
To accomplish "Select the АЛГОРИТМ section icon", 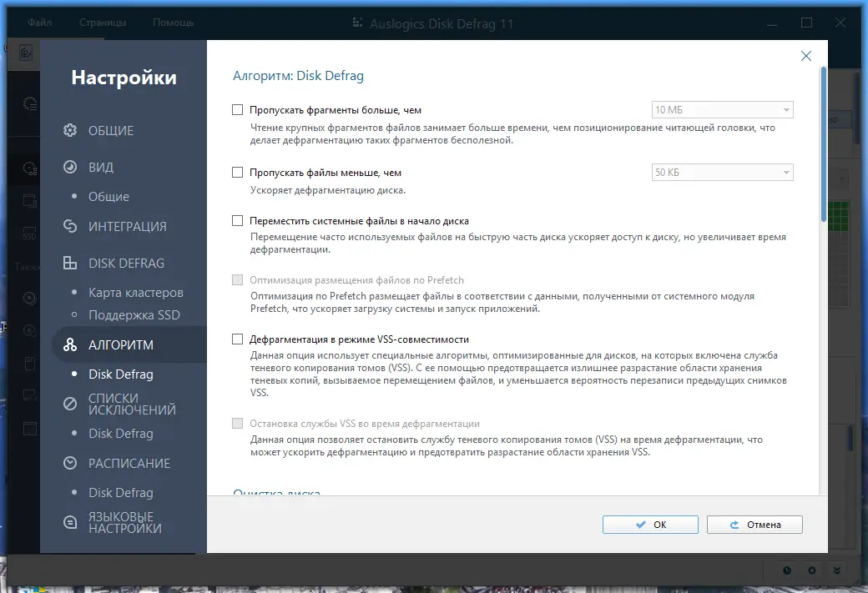I will pyautogui.click(x=70, y=344).
